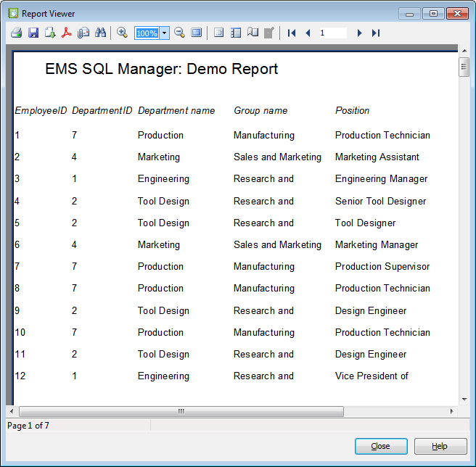Click the Help button
Viewport: 476px width, 467px height.
[440, 446]
